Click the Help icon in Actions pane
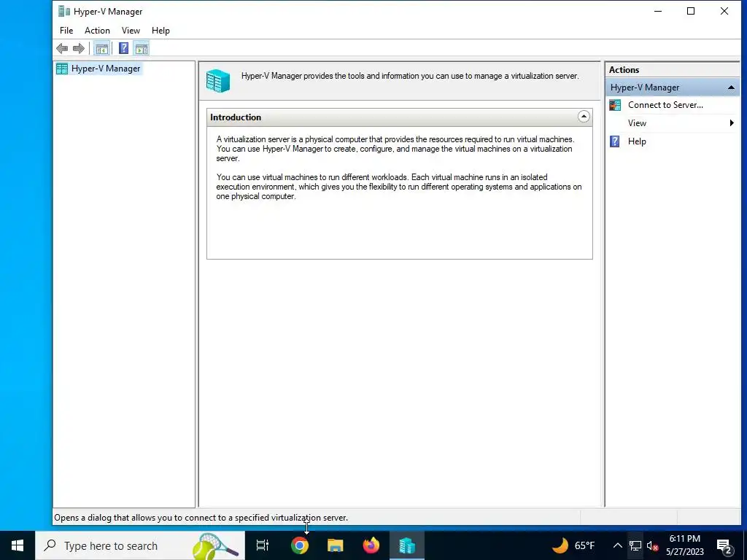This screenshot has height=560, width=747. [x=615, y=141]
